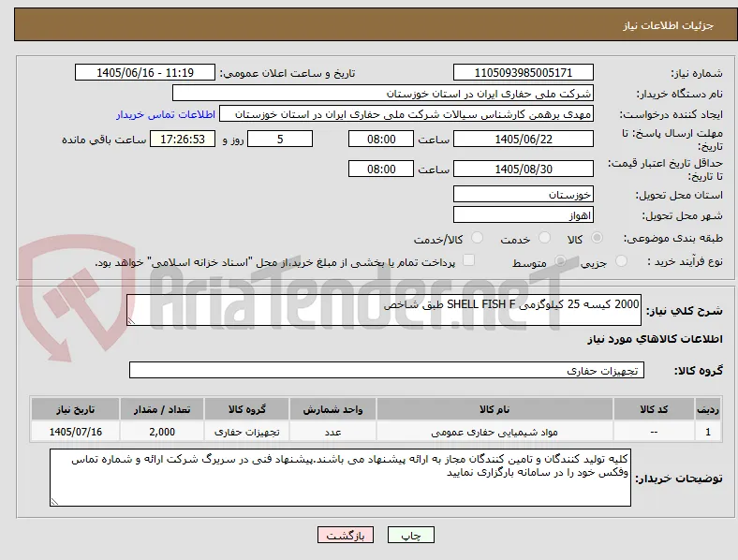Click the response deadline date 1405/06/22
The width and height of the screenshot is (738, 560).
tap(523, 140)
